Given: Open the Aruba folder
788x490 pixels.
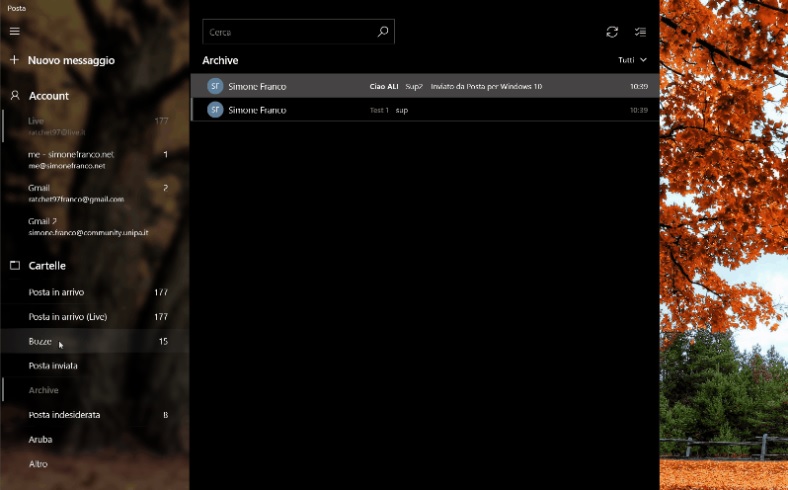Looking at the screenshot, I should [x=40, y=439].
